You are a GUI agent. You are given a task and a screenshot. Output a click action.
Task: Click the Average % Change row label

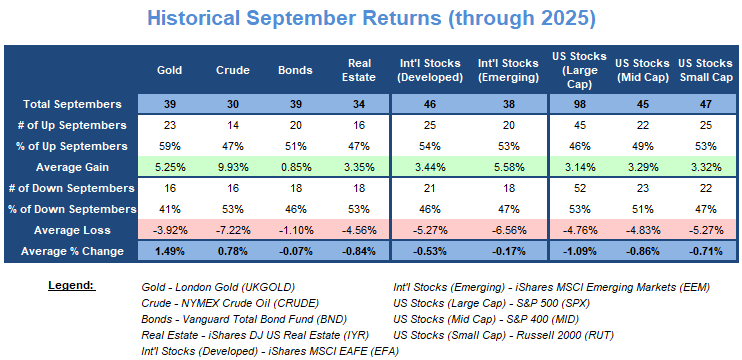point(72,251)
